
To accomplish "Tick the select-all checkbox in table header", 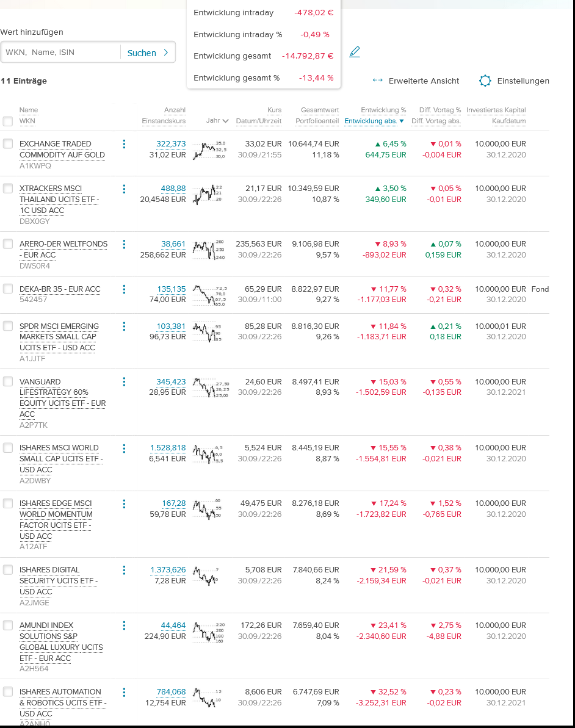I will point(8,121).
